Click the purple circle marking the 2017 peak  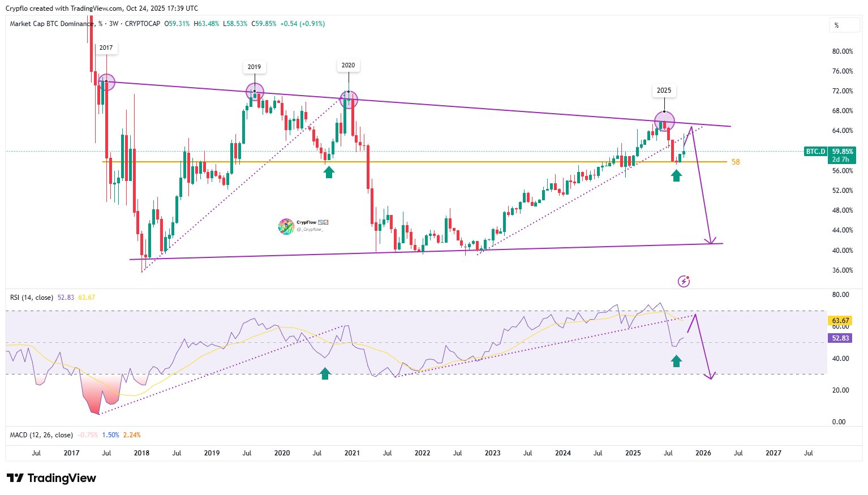click(106, 82)
